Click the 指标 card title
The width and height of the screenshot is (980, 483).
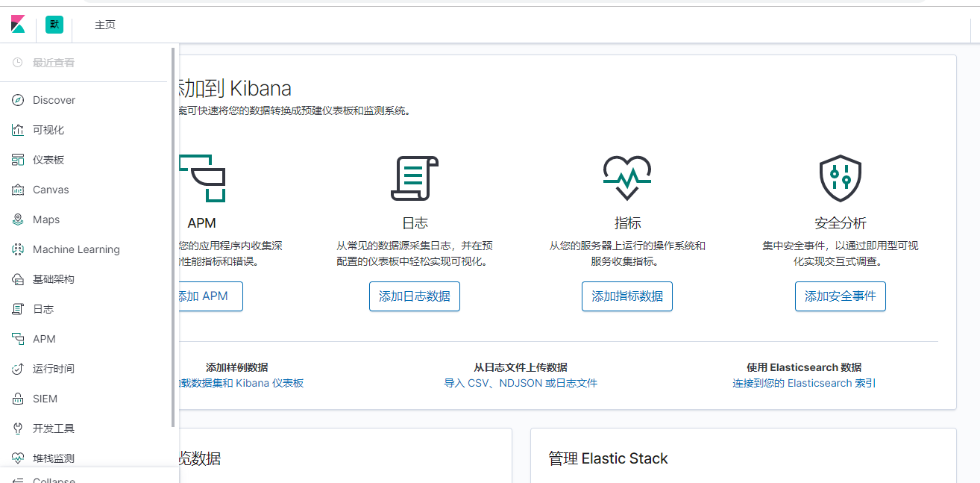pyautogui.click(x=627, y=223)
